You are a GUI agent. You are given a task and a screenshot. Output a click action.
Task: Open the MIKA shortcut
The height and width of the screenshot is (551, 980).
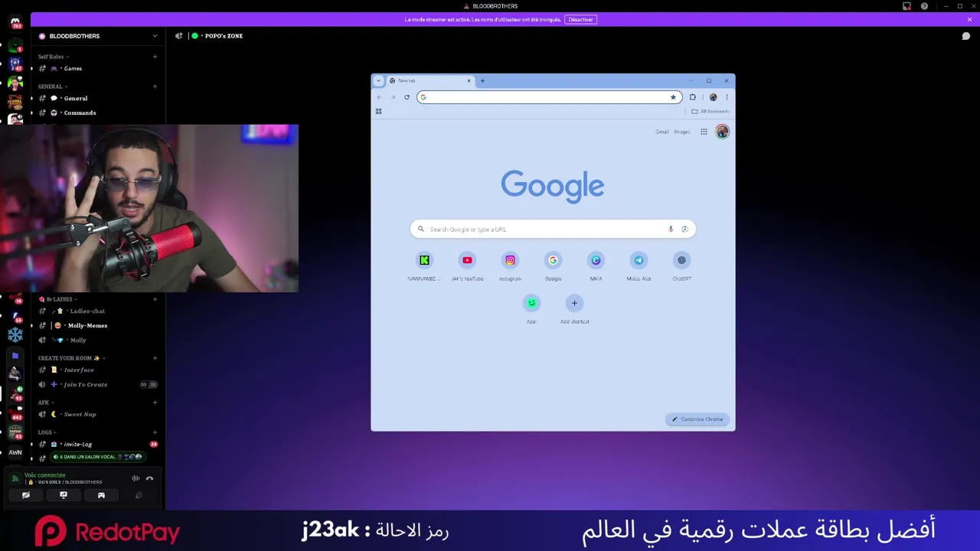click(596, 266)
